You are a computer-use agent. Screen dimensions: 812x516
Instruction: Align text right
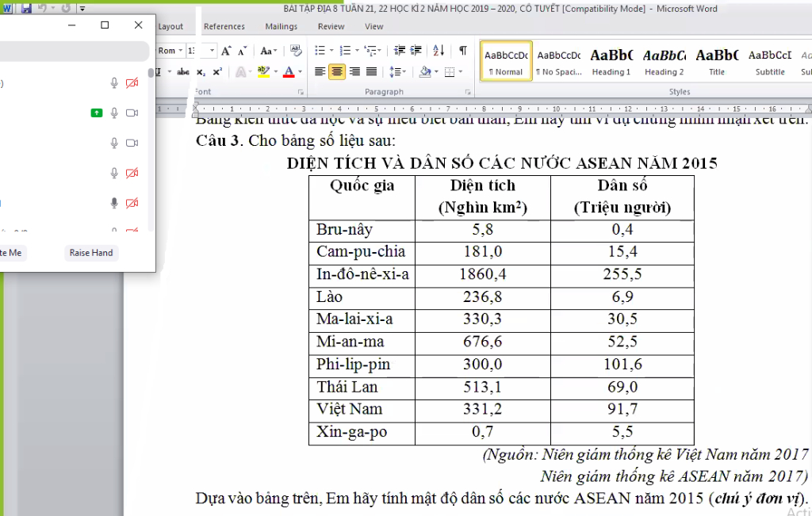pyautogui.click(x=354, y=72)
